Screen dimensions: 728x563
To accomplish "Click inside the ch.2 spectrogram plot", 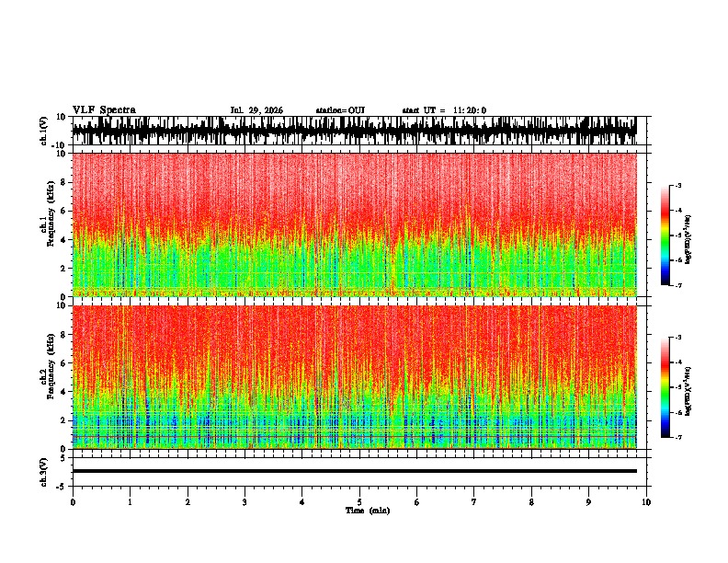I will coord(354,377).
